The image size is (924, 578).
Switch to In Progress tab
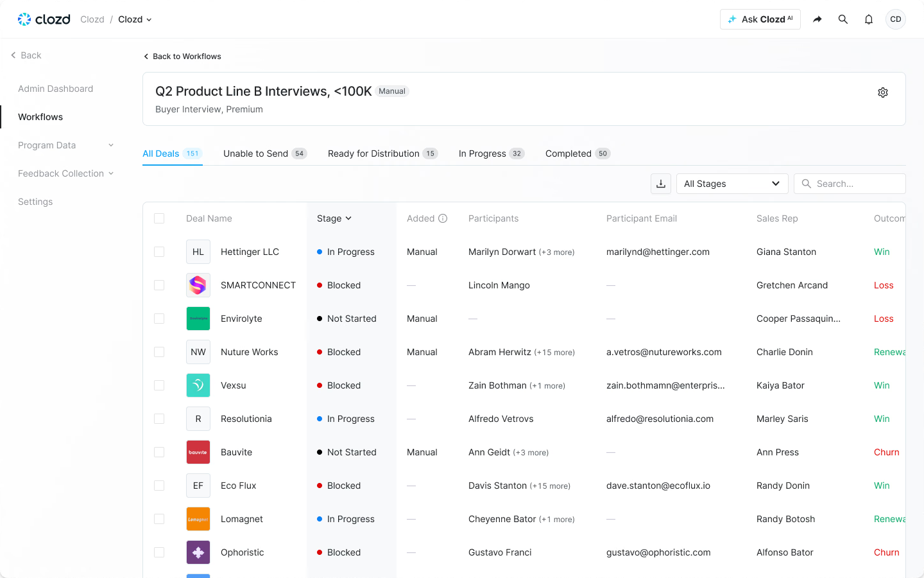492,153
